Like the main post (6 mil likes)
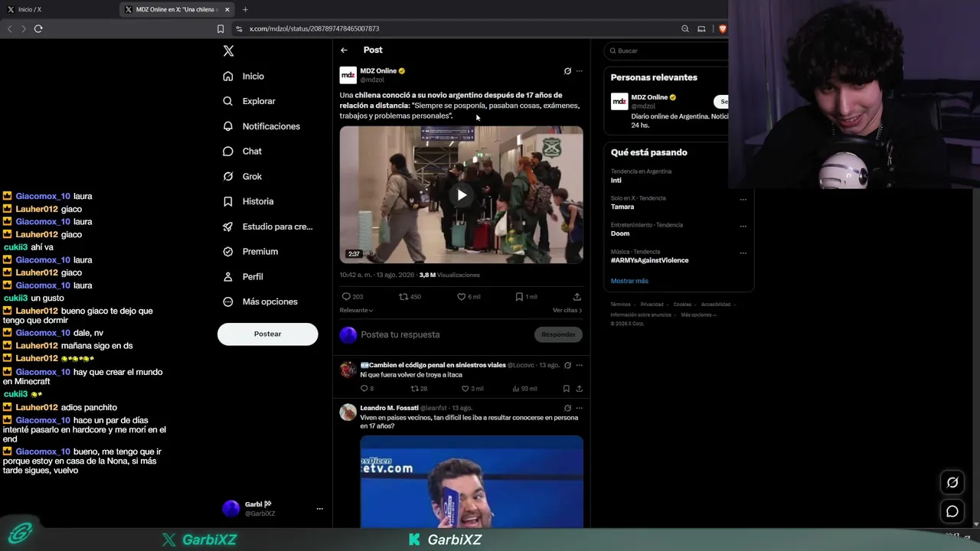 pos(469,297)
